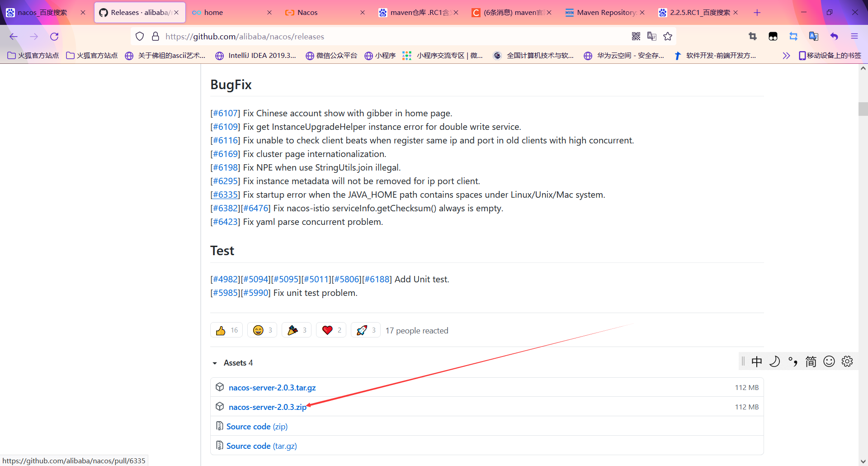Viewport: 868px width, 466px height.
Task: Open IME emoji smiley panel
Action: (829, 361)
